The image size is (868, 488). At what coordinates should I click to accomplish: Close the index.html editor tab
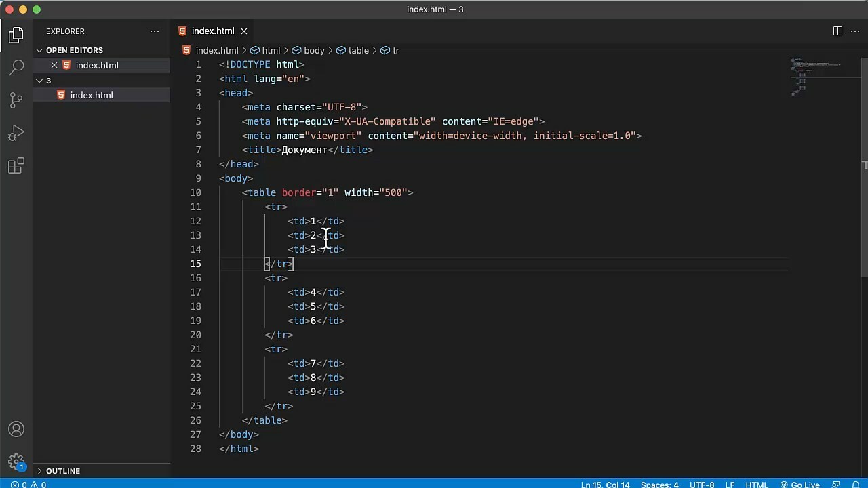(x=243, y=31)
